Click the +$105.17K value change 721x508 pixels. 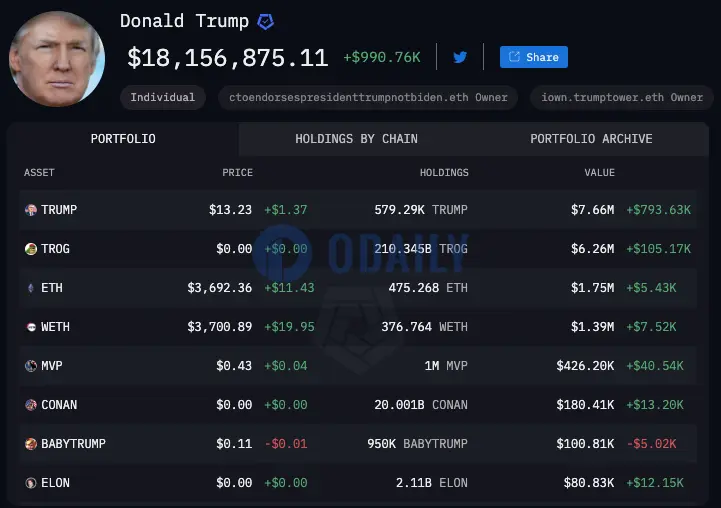tap(658, 249)
